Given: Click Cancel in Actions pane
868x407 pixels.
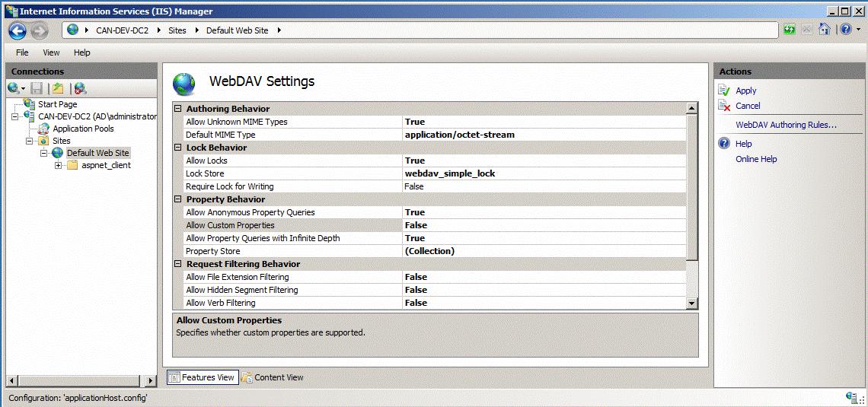Looking at the screenshot, I should click(748, 106).
